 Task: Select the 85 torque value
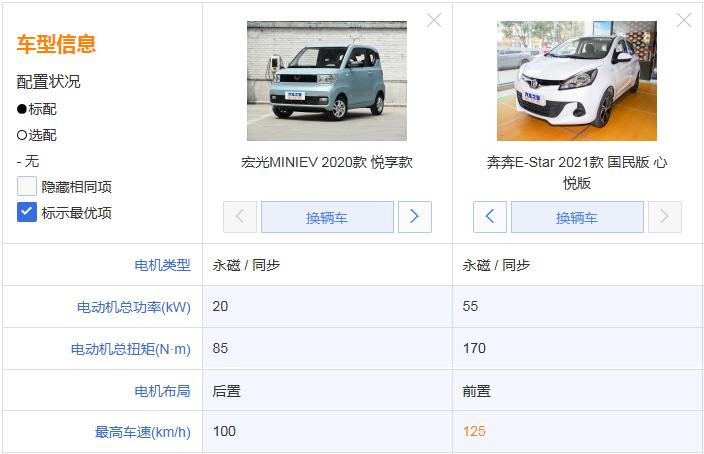tap(220, 348)
